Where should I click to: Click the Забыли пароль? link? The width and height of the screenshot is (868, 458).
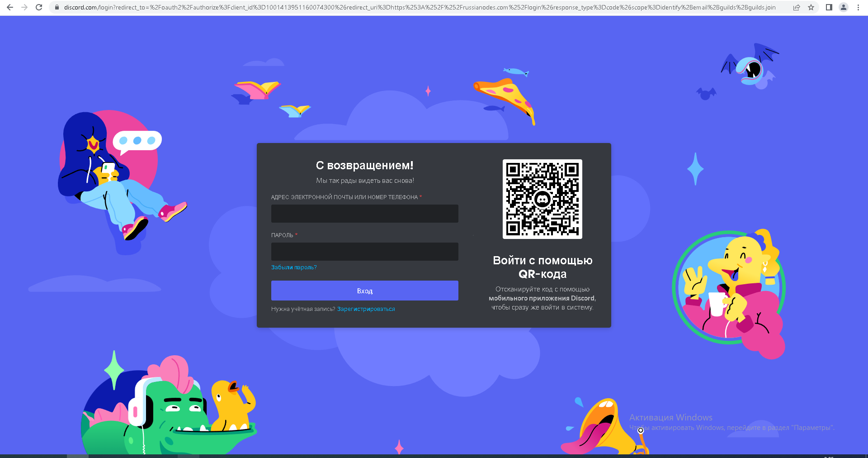point(294,267)
